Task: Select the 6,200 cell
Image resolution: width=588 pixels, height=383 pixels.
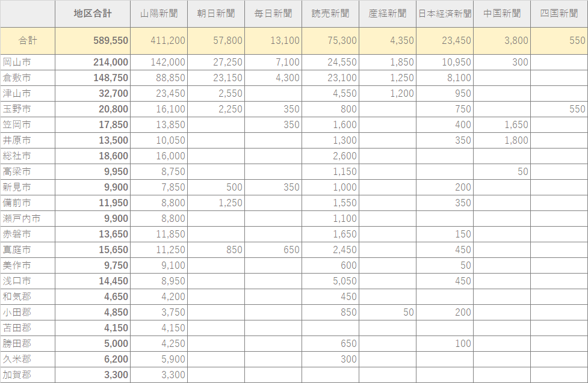Action: (x=93, y=359)
